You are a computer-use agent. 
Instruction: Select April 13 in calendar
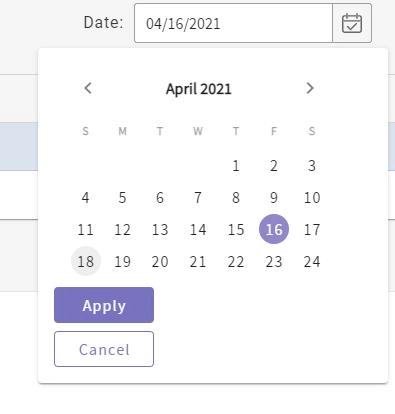160,230
